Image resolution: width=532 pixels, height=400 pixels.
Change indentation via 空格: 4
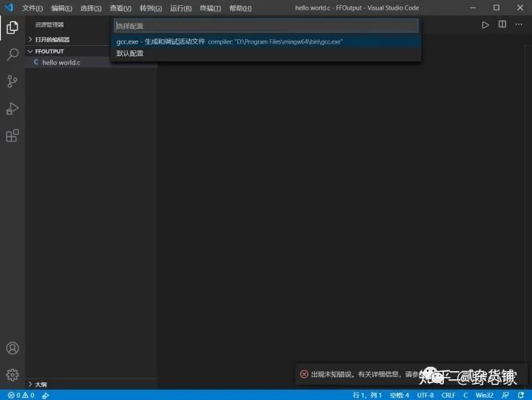399,396
